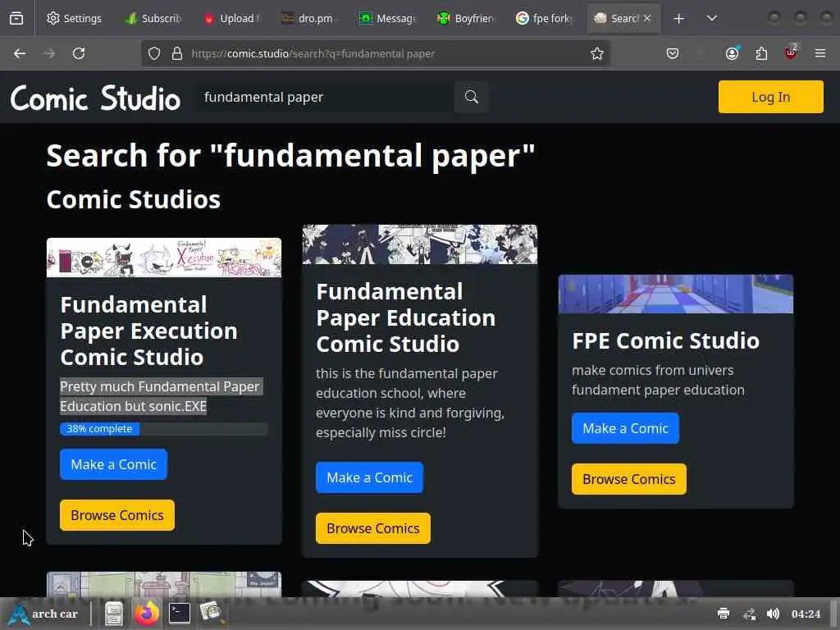Switch to the Settings tab
The width and height of the screenshot is (840, 630).
pyautogui.click(x=74, y=18)
